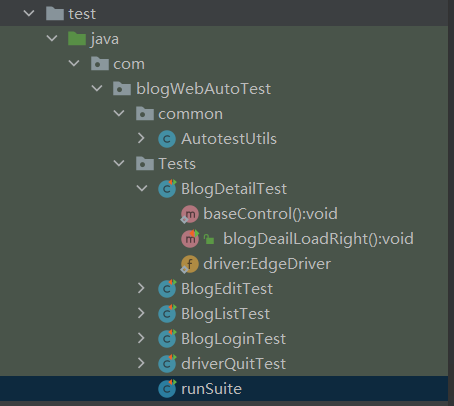This screenshot has height=406, width=454.
Task: Select baseControl():void method label
Action: tap(270, 214)
